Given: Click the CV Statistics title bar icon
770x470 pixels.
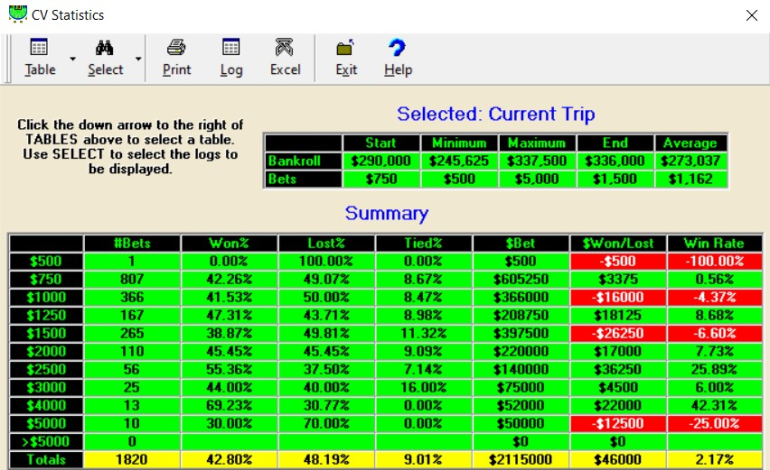Looking at the screenshot, I should pyautogui.click(x=17, y=15).
